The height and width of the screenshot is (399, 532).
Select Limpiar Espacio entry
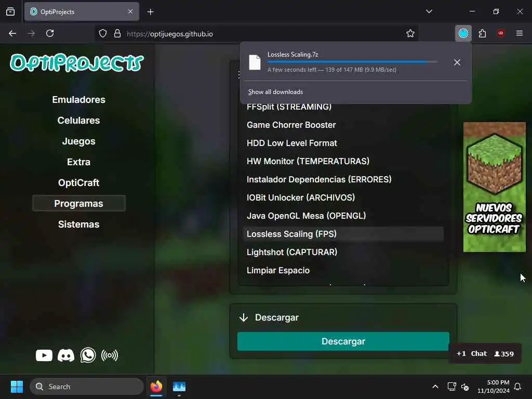pyautogui.click(x=343, y=270)
